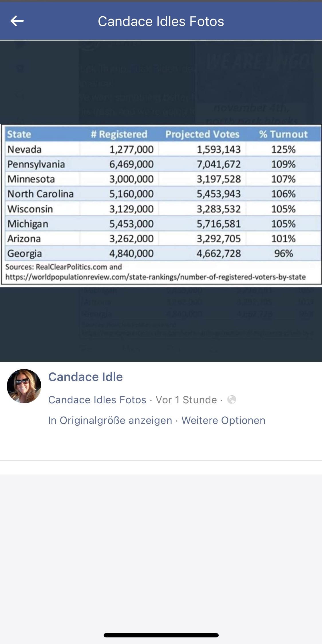322x644 pixels.
Task: Tap the back arrow in header
Action: (17, 21)
